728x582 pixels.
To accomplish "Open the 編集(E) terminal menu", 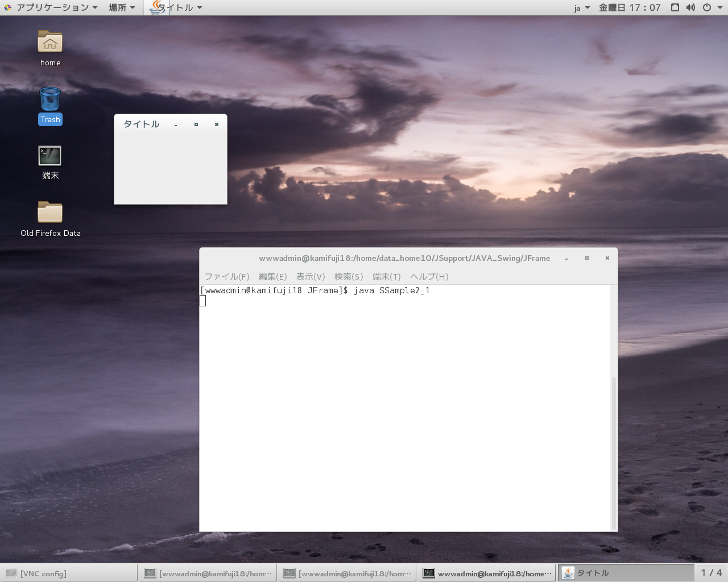I will [272, 276].
